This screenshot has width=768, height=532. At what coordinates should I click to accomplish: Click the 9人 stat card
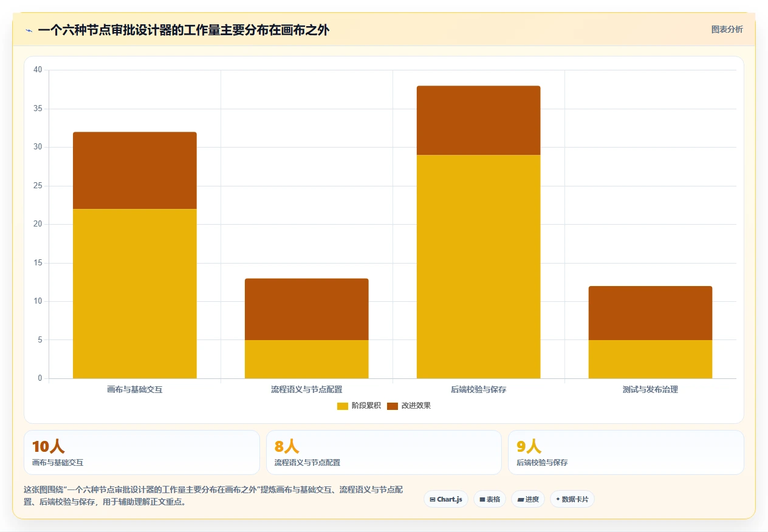(626, 452)
